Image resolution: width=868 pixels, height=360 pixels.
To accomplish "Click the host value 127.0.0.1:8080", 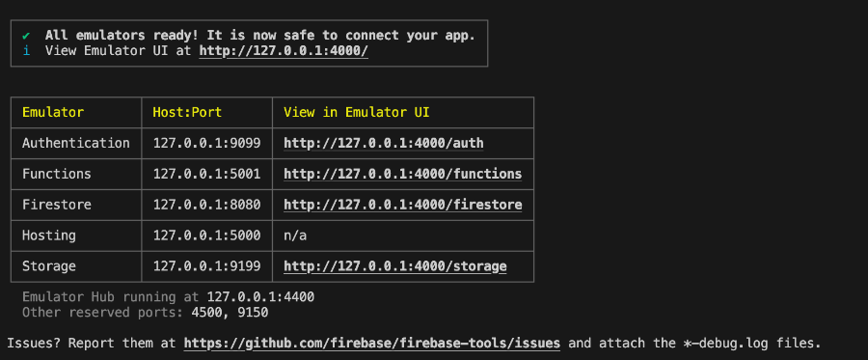I will [x=206, y=205].
